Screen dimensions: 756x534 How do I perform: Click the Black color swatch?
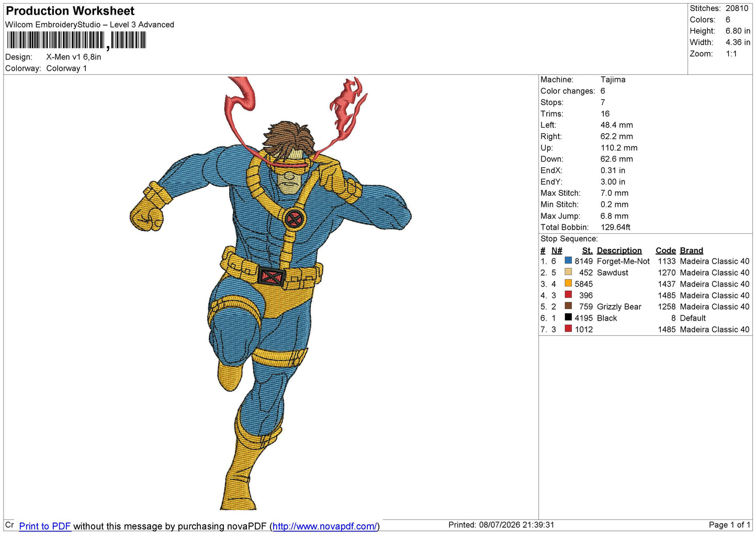tap(568, 317)
